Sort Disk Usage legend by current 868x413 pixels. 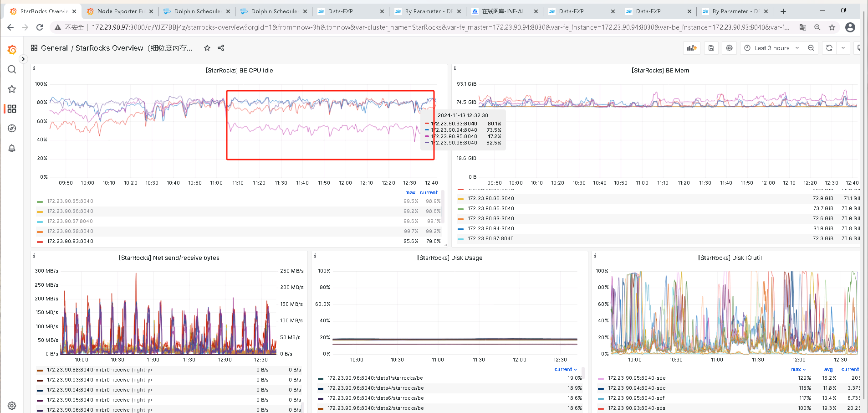(566, 369)
